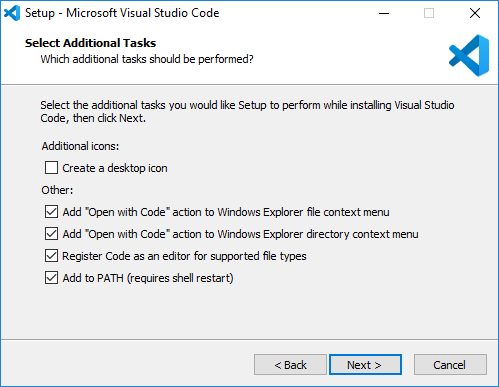Toggle Register Code as an editor checkbox
499x387 pixels.
(x=51, y=256)
